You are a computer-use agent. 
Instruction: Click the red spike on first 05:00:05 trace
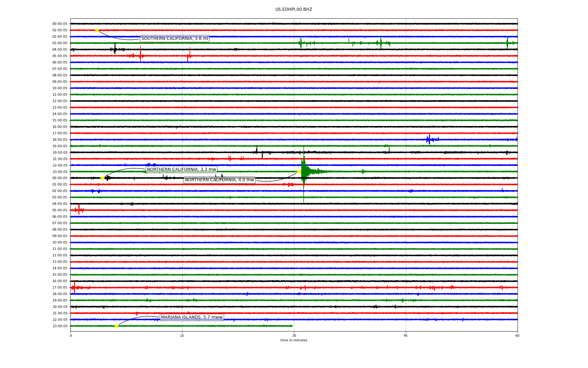click(141, 55)
